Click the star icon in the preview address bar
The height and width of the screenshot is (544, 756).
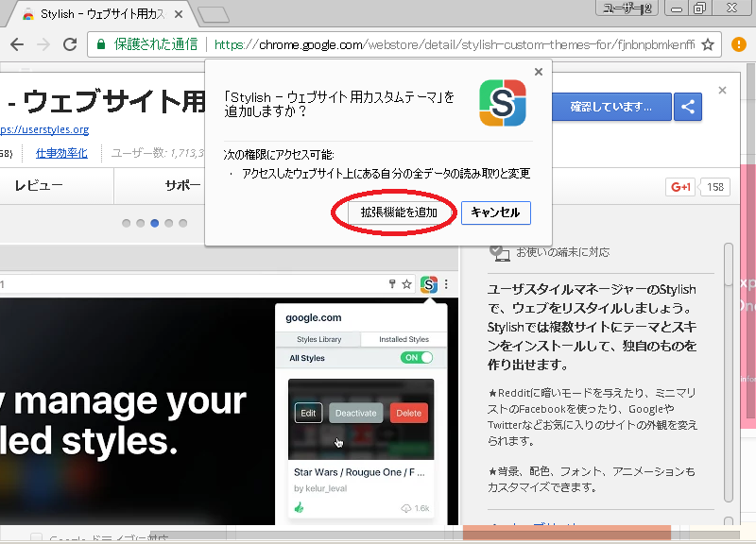(x=407, y=284)
